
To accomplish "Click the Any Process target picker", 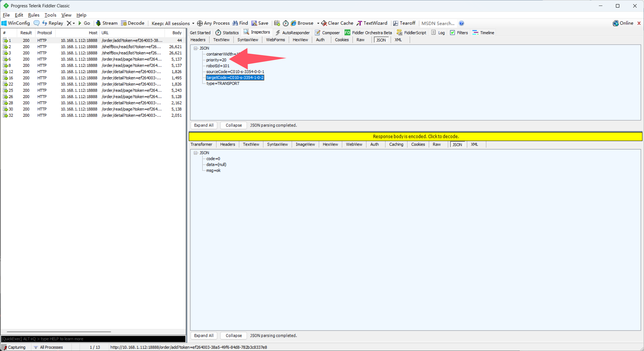I will click(x=213, y=23).
